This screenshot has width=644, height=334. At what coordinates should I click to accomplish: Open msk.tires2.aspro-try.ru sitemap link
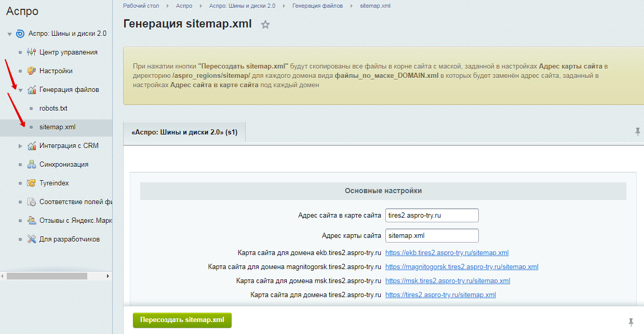click(448, 281)
